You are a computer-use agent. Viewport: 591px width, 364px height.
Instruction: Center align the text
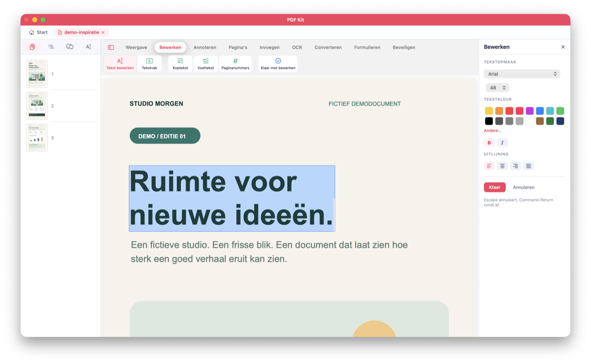(x=502, y=166)
